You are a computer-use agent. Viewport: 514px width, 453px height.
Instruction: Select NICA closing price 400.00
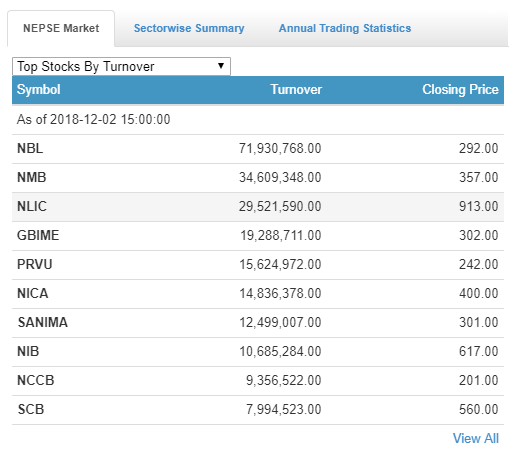[x=479, y=293]
